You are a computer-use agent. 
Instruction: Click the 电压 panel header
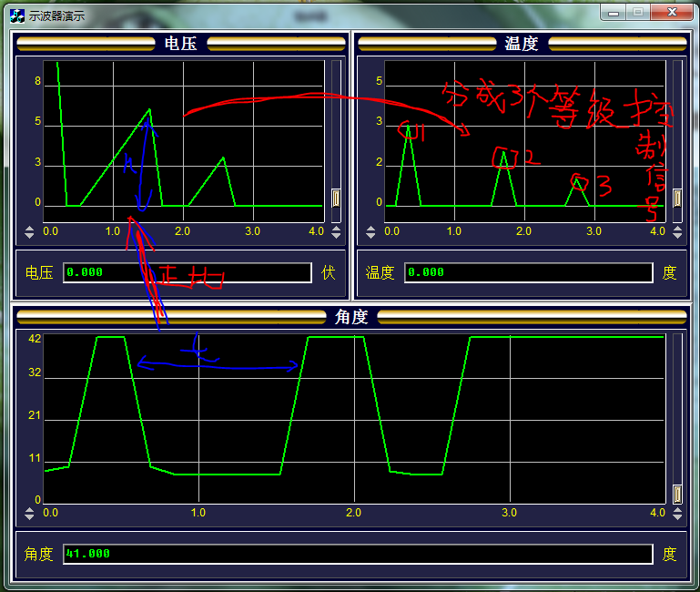[x=180, y=44]
